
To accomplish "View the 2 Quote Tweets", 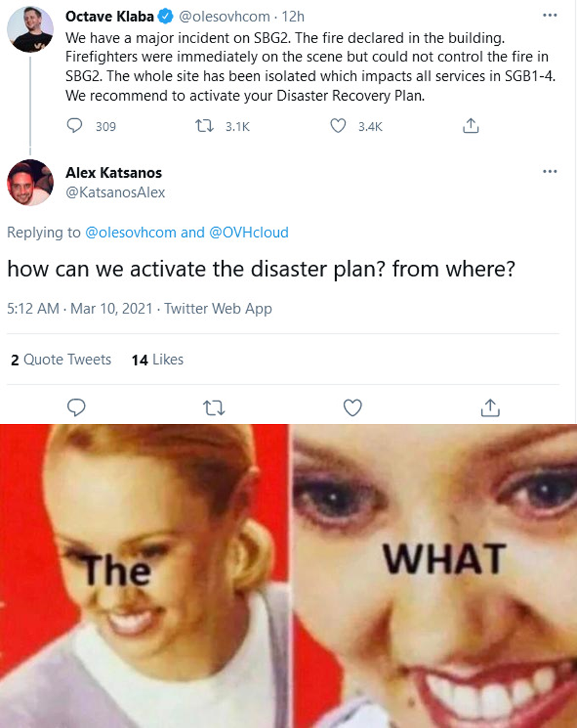I will point(61,360).
